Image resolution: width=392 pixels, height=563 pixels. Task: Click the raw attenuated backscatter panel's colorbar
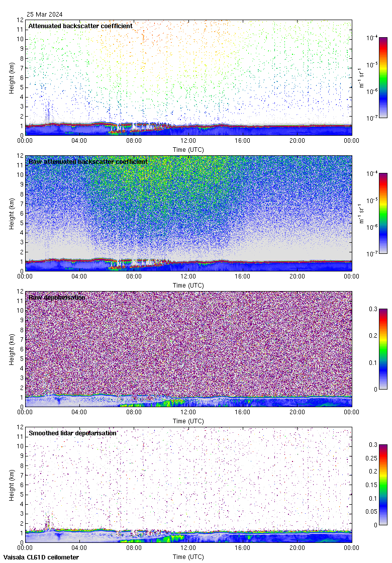tap(383, 213)
